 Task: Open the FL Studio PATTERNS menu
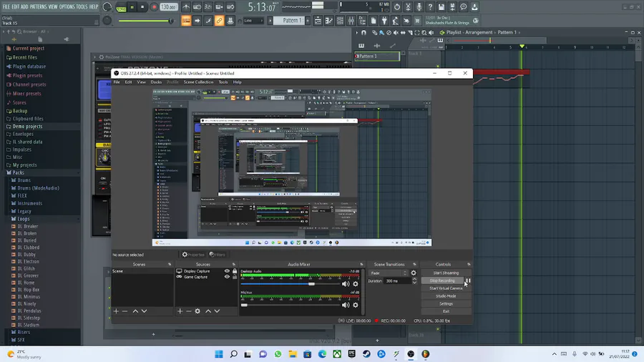click(x=38, y=6)
